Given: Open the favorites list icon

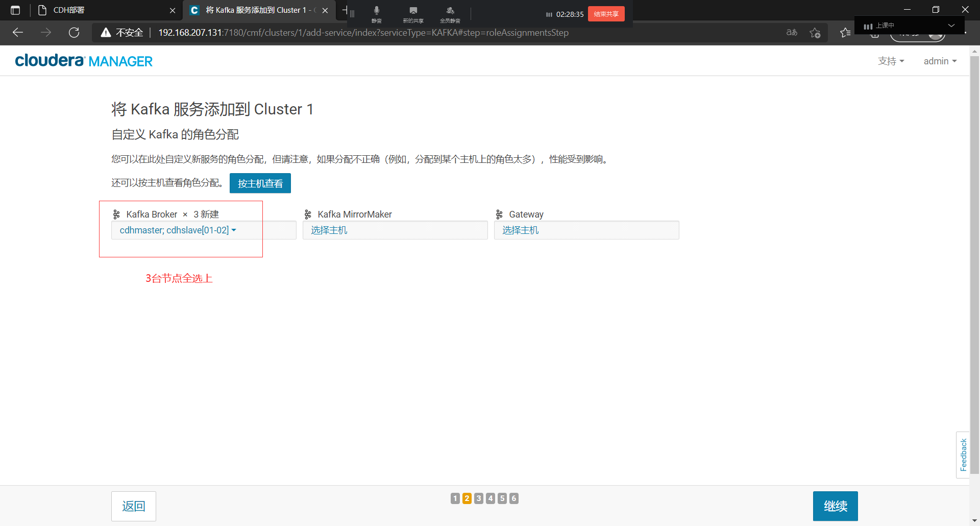Looking at the screenshot, I should (845, 33).
